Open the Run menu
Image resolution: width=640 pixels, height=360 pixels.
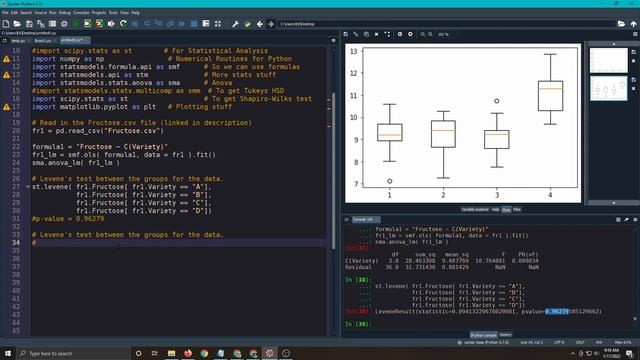click(x=53, y=13)
